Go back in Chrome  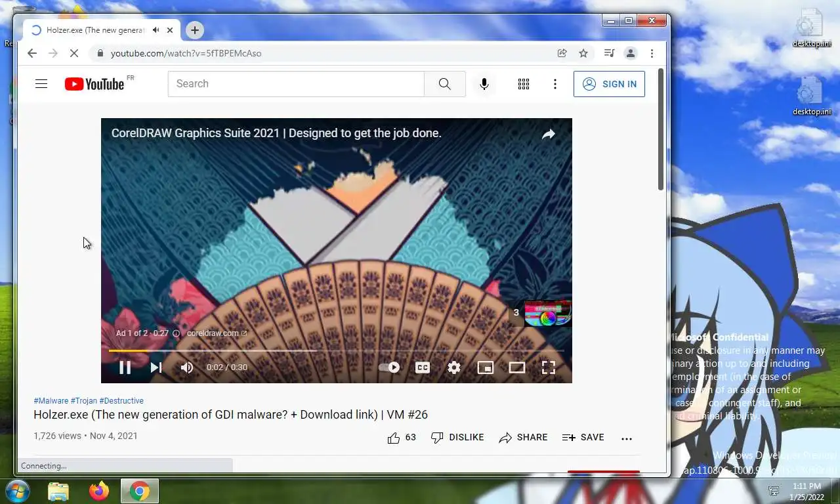tap(32, 53)
